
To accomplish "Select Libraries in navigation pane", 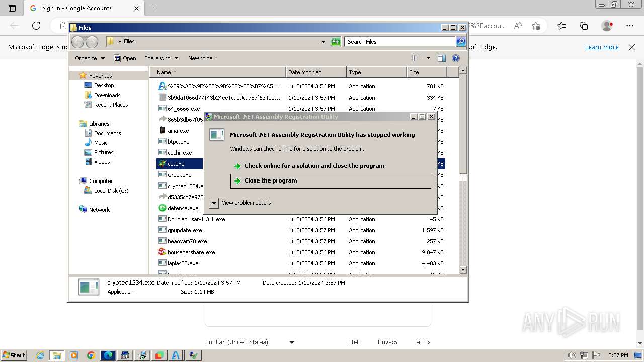I will coord(99,124).
